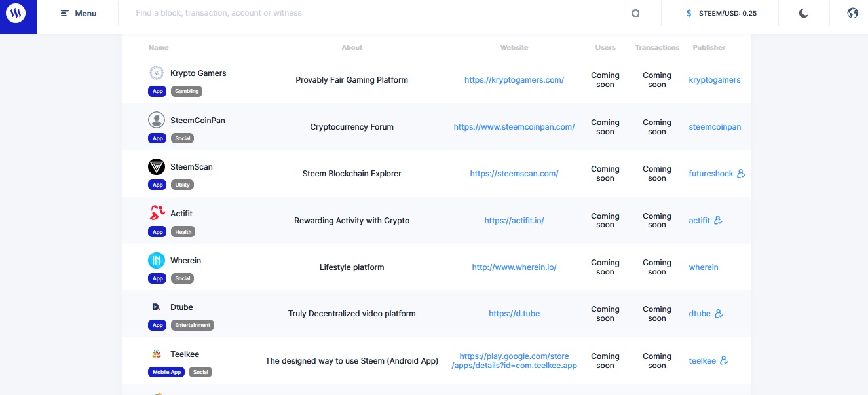Click 'Rewarding Activity with Crypto' description
The height and width of the screenshot is (395, 868).
[x=352, y=221]
